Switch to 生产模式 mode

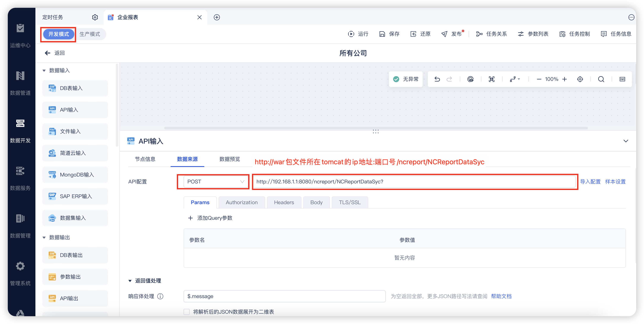pyautogui.click(x=90, y=34)
